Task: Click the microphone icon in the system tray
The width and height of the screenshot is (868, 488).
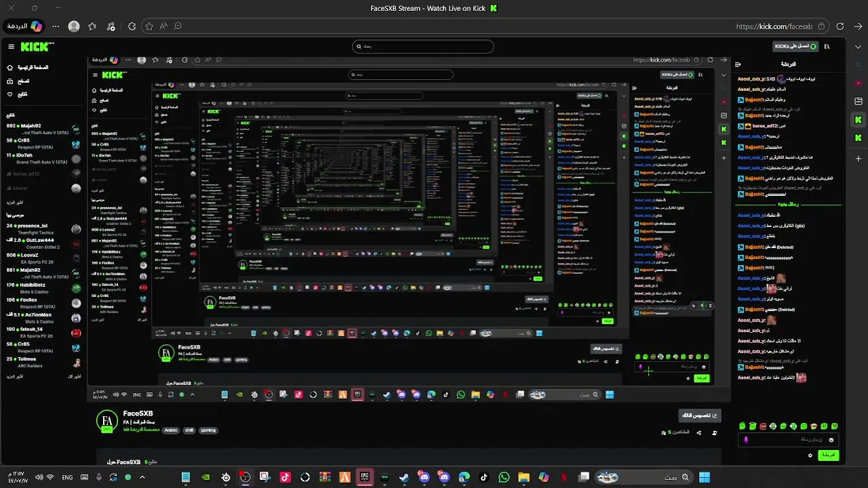Action: (x=99, y=477)
